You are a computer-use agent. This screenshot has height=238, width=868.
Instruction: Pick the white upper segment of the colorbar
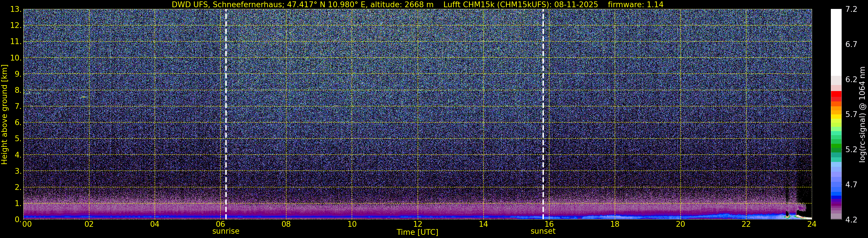coord(836,42)
